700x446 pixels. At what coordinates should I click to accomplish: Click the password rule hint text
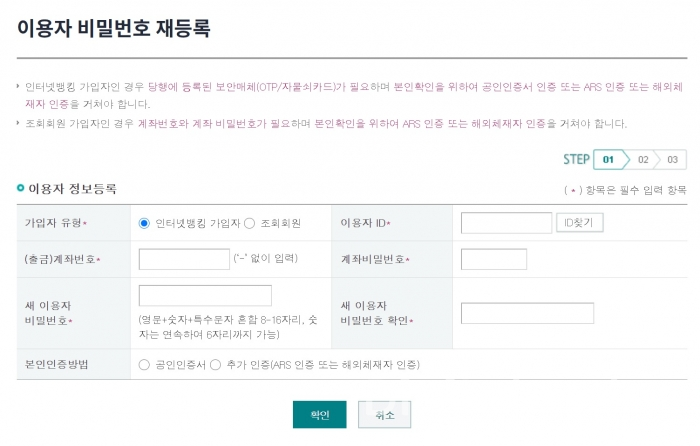coord(233,326)
